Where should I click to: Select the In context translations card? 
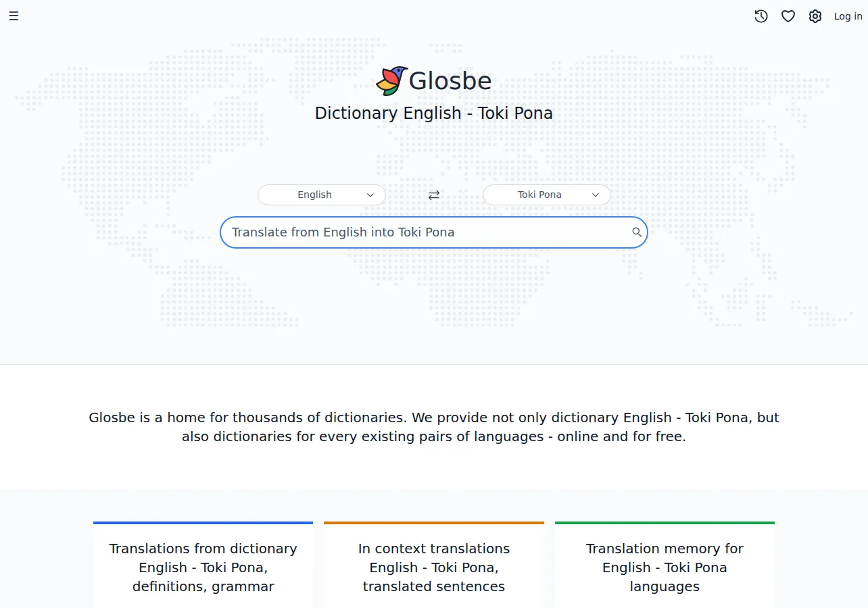point(434,565)
